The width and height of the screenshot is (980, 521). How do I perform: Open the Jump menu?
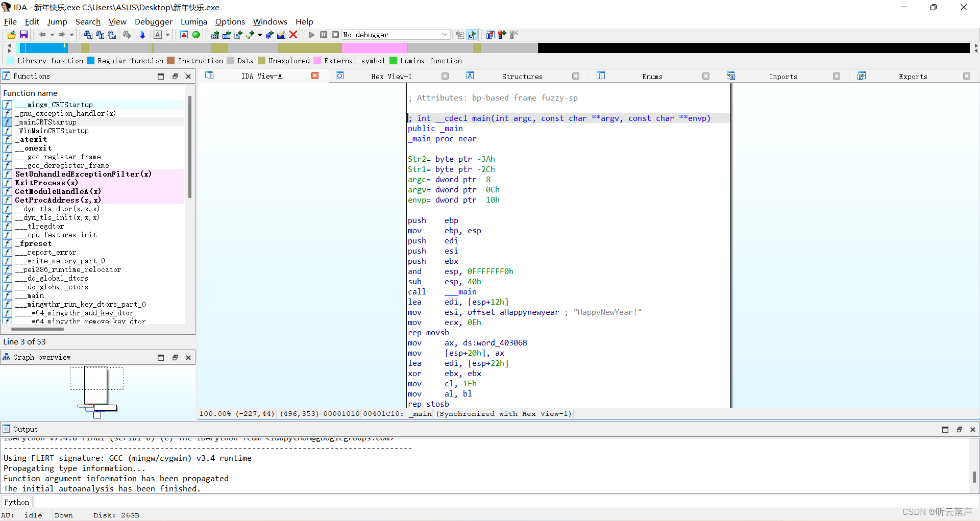(57, 21)
